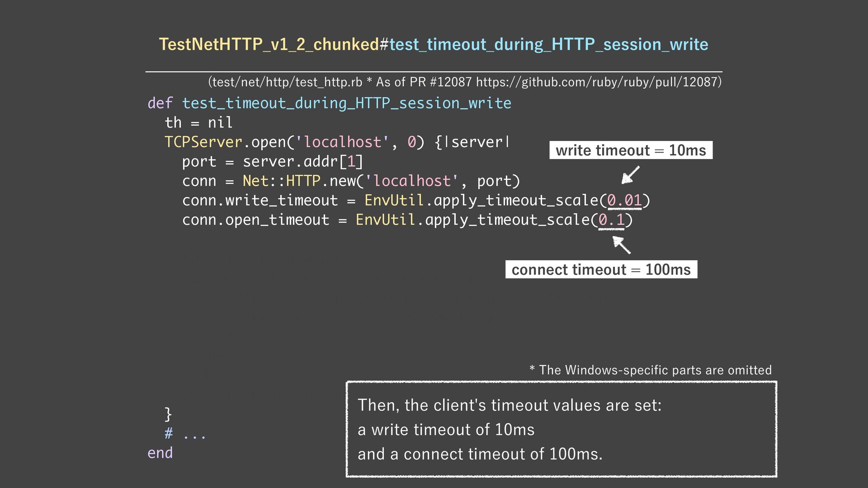Click the 'connect timeout = 100ms' label

[601, 270]
